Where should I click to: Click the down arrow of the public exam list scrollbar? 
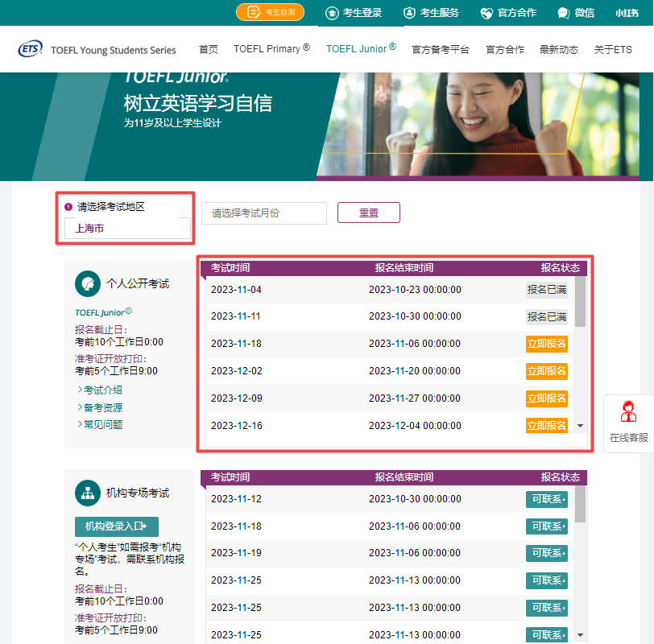580,426
